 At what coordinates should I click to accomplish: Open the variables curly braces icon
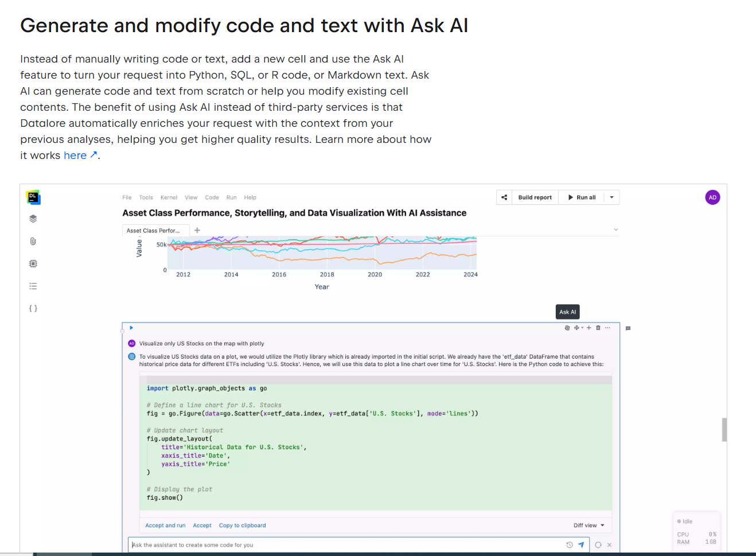click(x=33, y=308)
